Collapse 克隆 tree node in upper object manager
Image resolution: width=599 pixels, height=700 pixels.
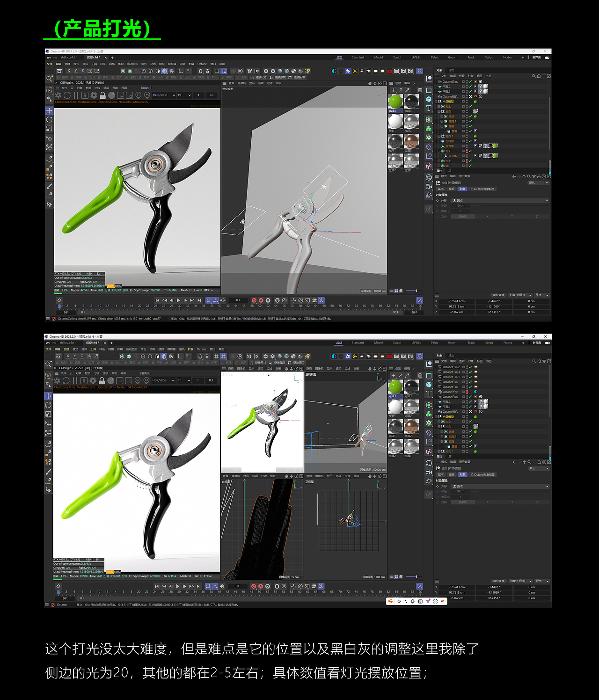point(442,126)
